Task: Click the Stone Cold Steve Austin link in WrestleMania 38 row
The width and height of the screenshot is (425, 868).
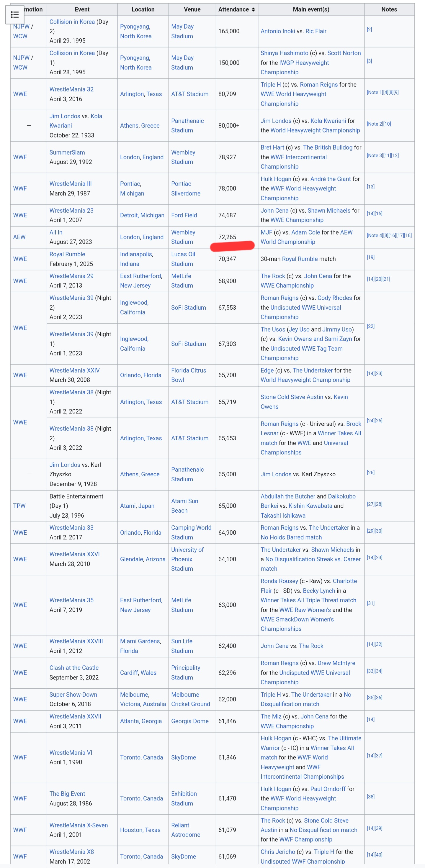Action: point(292,397)
